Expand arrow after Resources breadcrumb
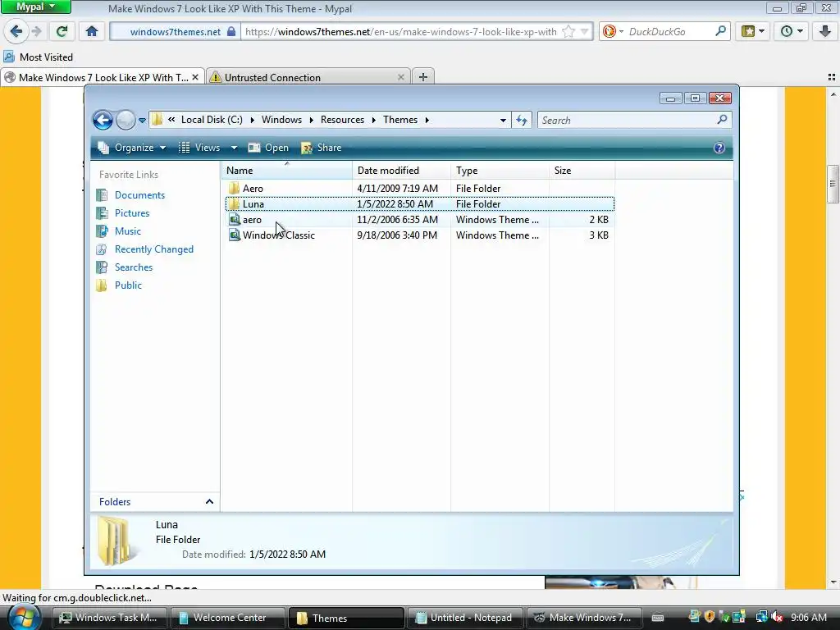840x630 pixels. [373, 120]
